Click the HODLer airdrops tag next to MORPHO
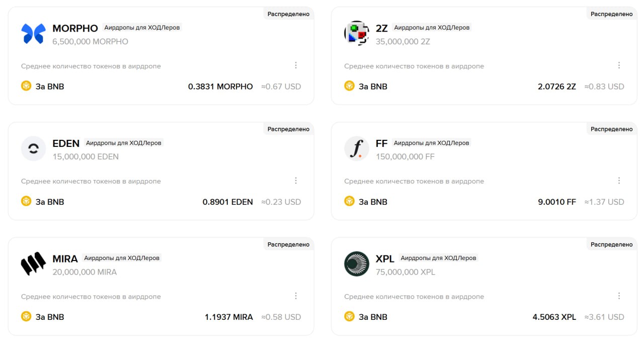Screen dimensions: 644x342 tap(142, 28)
